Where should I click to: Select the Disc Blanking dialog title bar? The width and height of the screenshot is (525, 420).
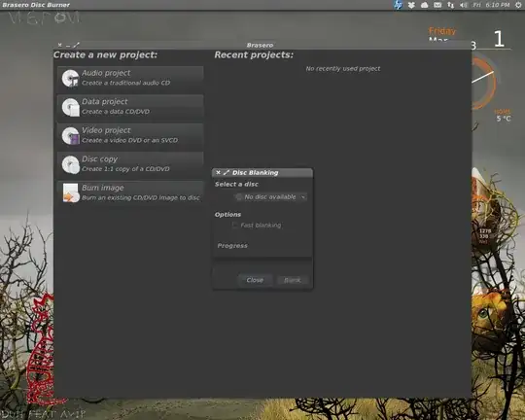(x=262, y=172)
